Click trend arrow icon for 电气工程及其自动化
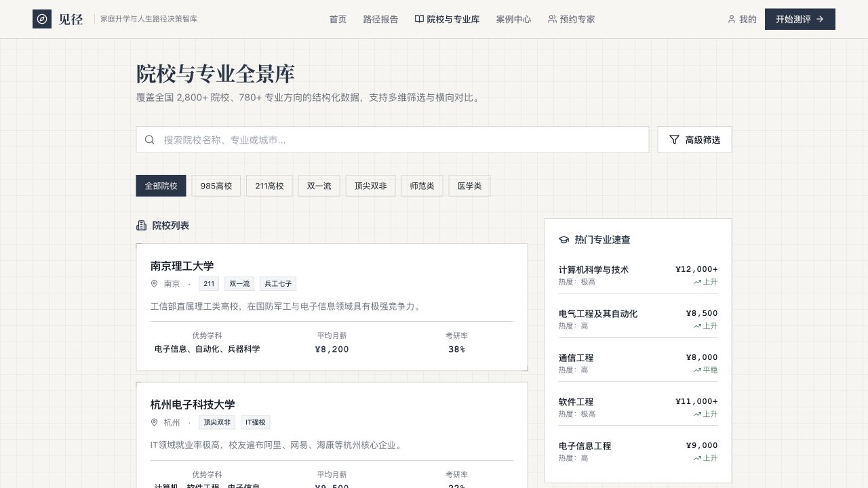 697,326
